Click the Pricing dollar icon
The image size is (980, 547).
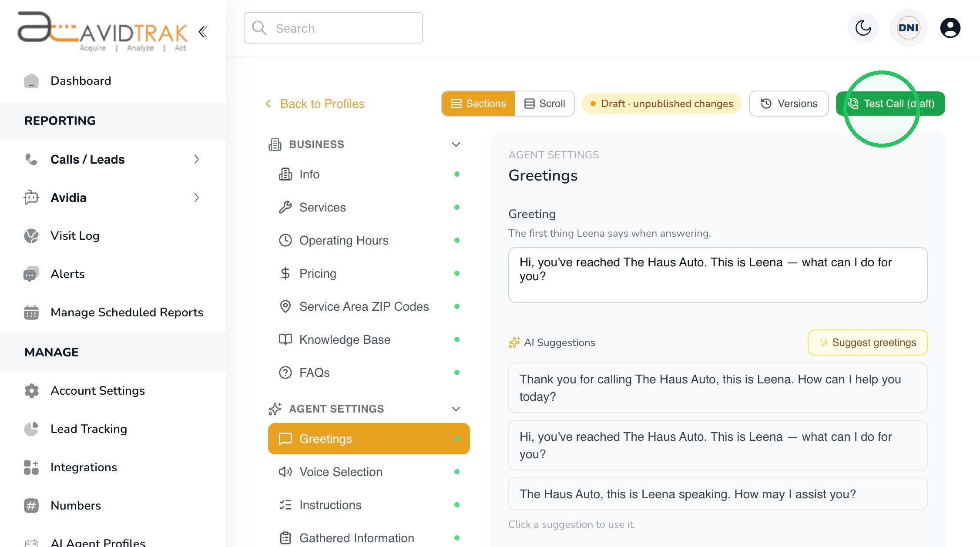click(x=285, y=273)
